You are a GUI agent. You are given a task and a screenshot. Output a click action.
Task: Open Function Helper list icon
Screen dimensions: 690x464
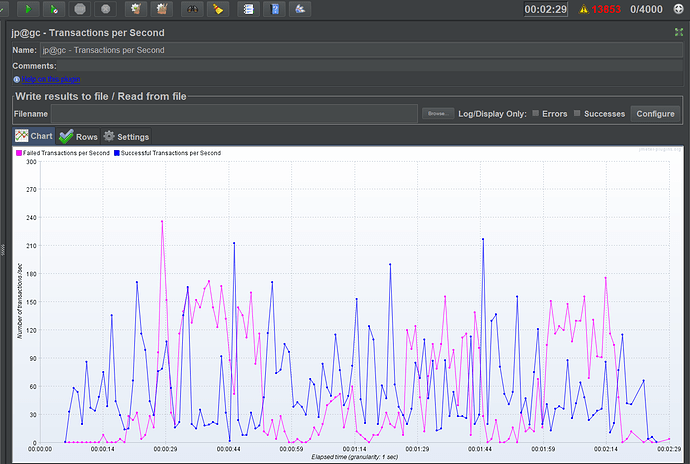[249, 9]
